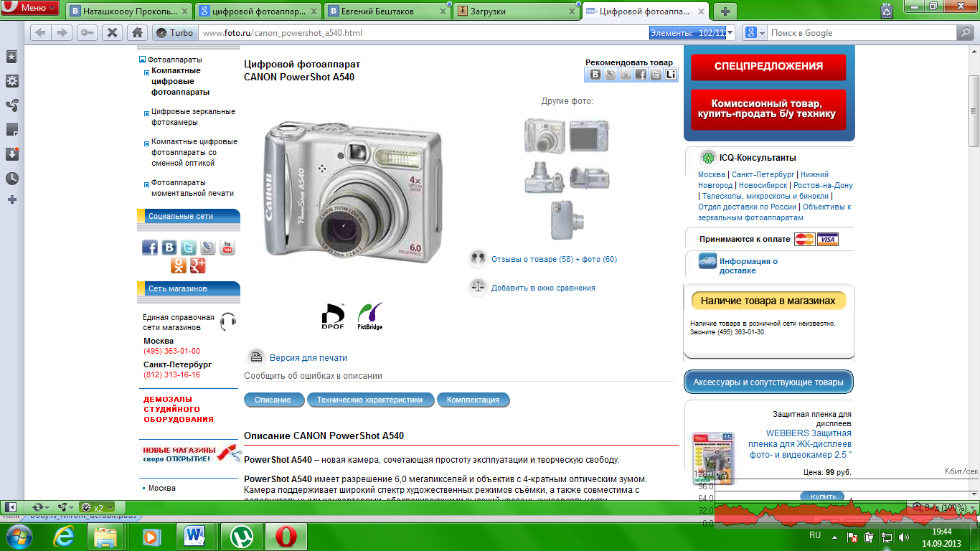View camera side view thumbnail
Image resolution: width=980 pixels, height=551 pixels.
567,220
